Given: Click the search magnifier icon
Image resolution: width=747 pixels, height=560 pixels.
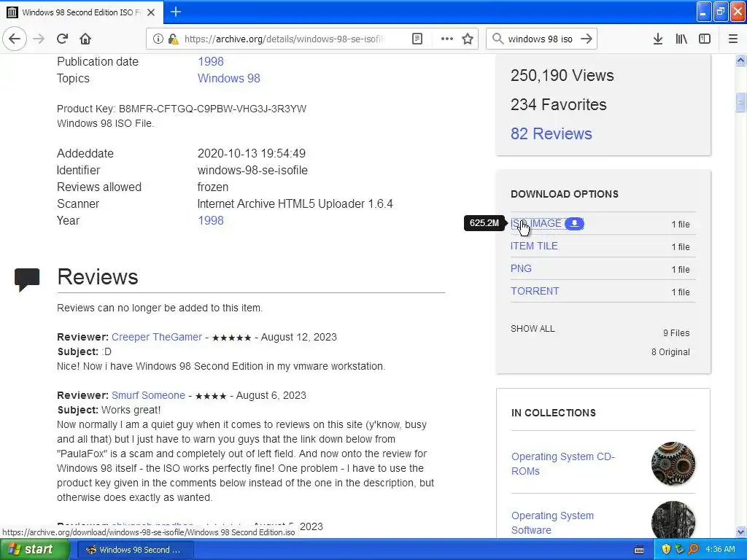Looking at the screenshot, I should tap(498, 39).
